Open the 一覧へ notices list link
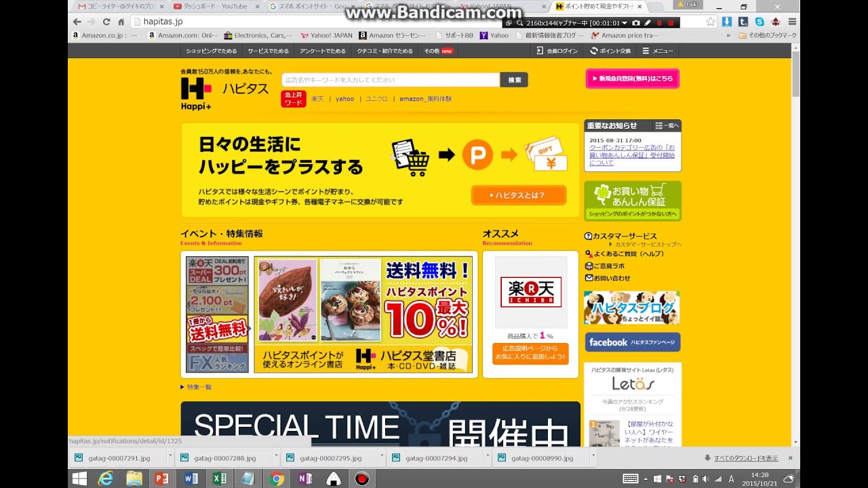868x488 pixels. tap(667, 125)
